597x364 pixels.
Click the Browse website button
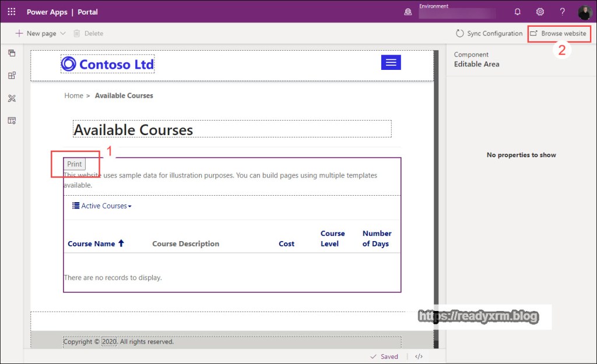click(559, 34)
